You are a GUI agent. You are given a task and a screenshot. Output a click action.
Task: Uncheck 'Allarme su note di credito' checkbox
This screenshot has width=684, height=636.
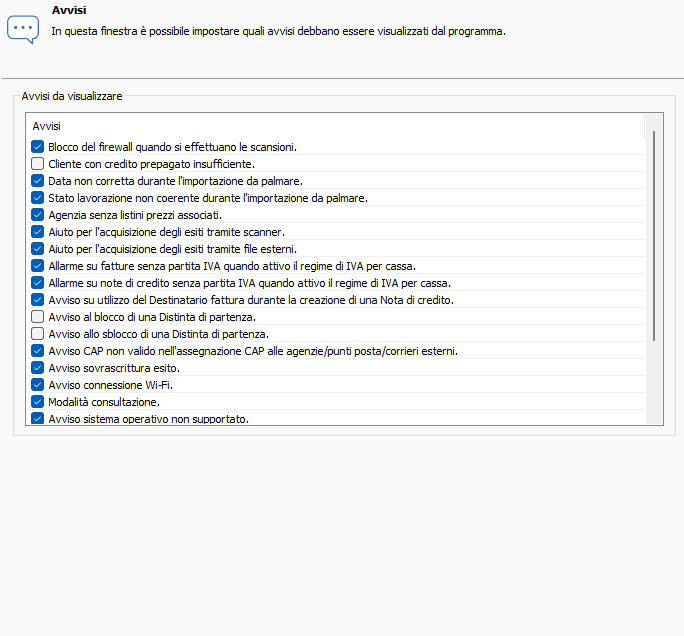(38, 283)
